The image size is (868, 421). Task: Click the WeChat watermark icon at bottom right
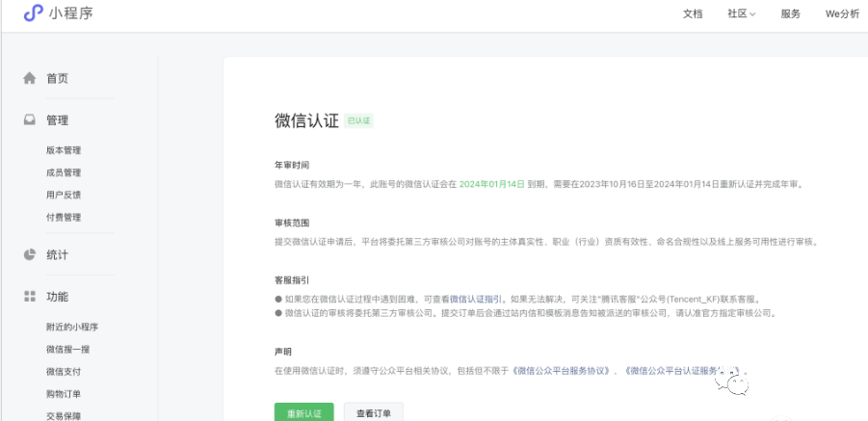click(737, 386)
